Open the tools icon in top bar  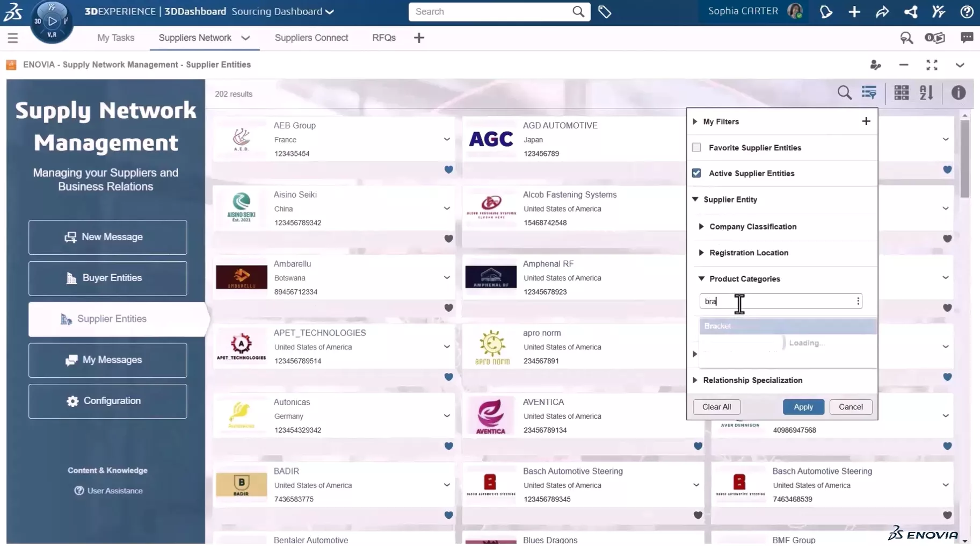[x=939, y=11]
